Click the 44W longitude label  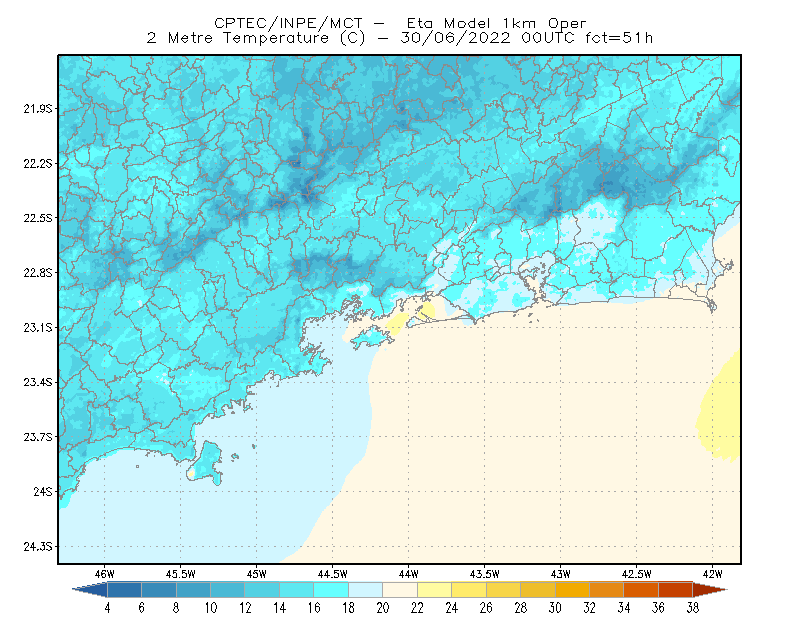coord(408,574)
